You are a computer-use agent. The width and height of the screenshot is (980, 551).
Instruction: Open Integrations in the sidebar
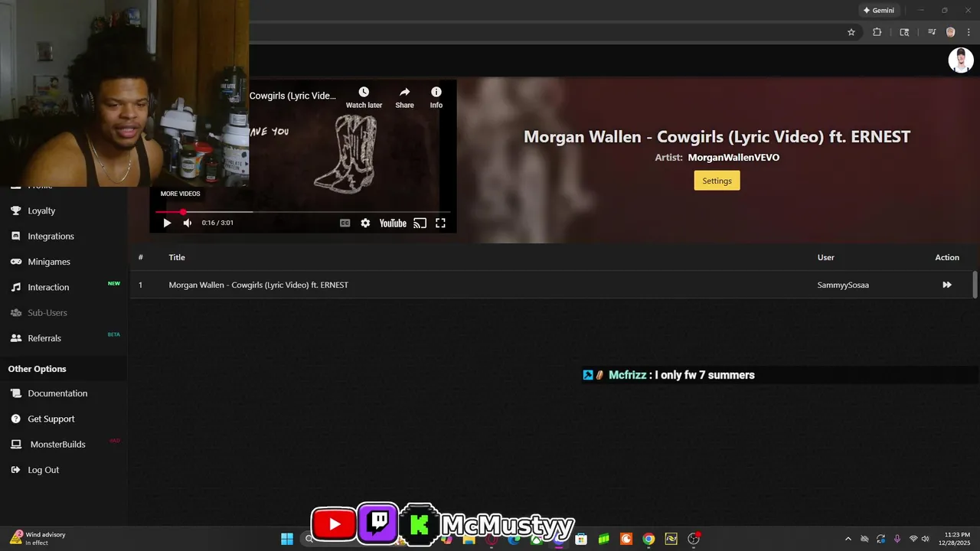pyautogui.click(x=51, y=236)
